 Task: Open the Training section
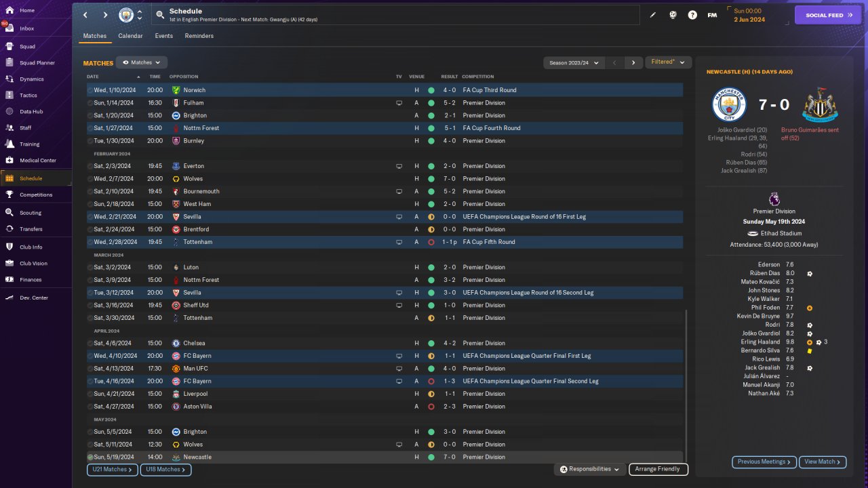(x=29, y=144)
